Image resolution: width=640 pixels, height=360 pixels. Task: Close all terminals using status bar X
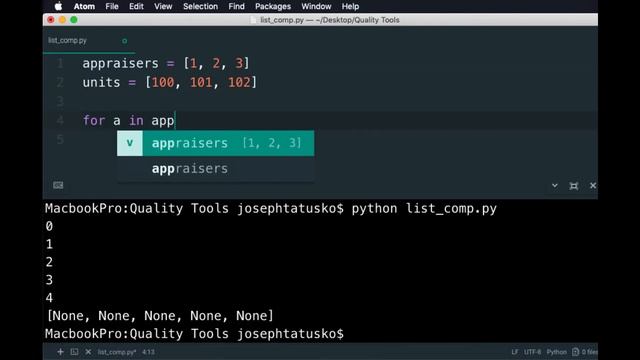[x=88, y=352]
